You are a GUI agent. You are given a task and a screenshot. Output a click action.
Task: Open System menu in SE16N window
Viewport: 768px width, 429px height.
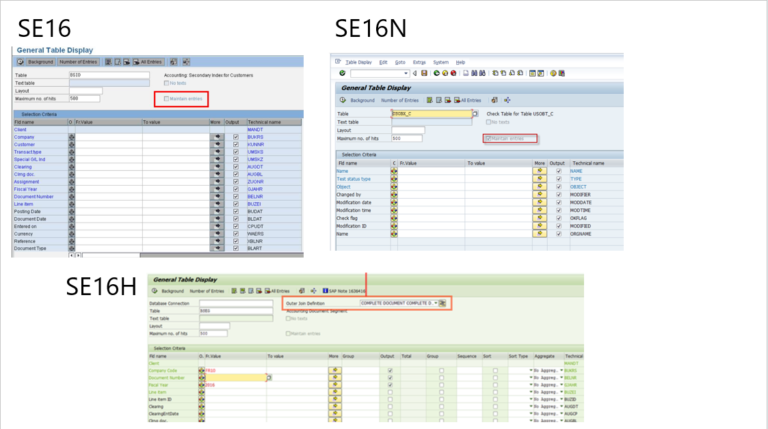tap(441, 62)
